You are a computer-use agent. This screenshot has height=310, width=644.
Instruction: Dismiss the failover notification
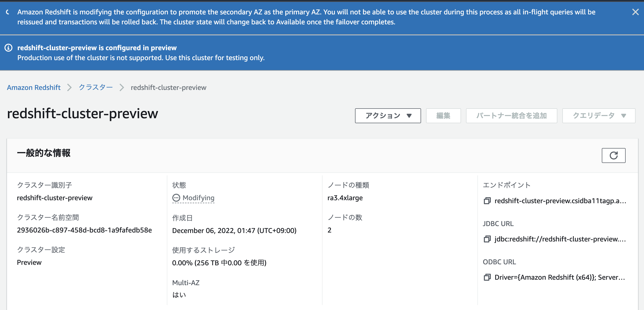635,11
